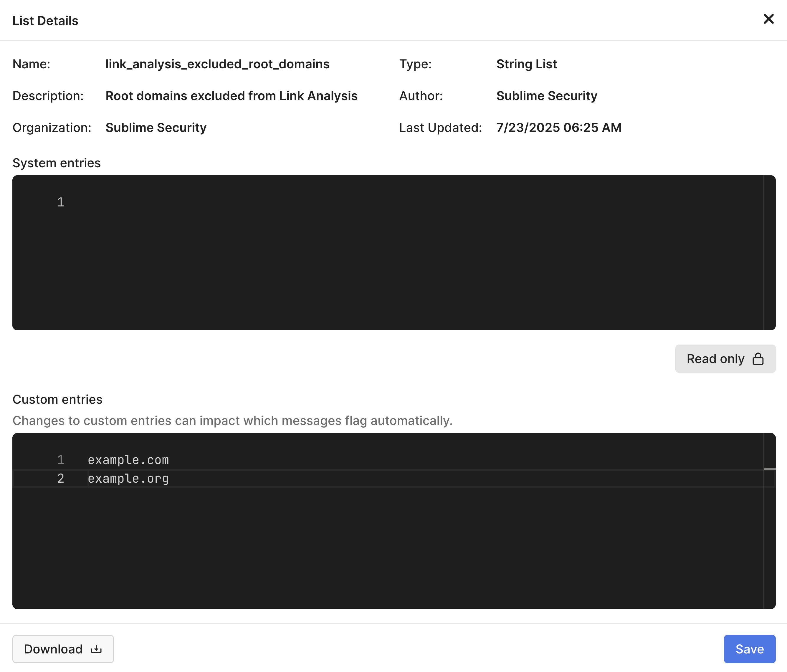
Task: Click the String List type value
Action: pos(526,64)
